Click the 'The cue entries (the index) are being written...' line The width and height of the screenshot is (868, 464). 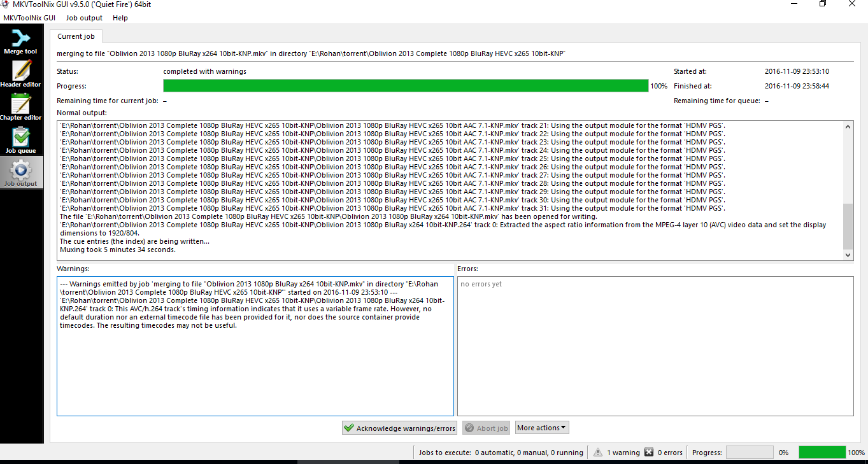[134, 241]
